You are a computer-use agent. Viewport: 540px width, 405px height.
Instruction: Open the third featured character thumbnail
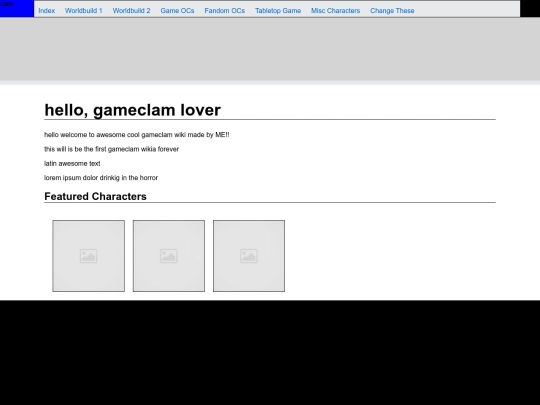[x=249, y=256]
